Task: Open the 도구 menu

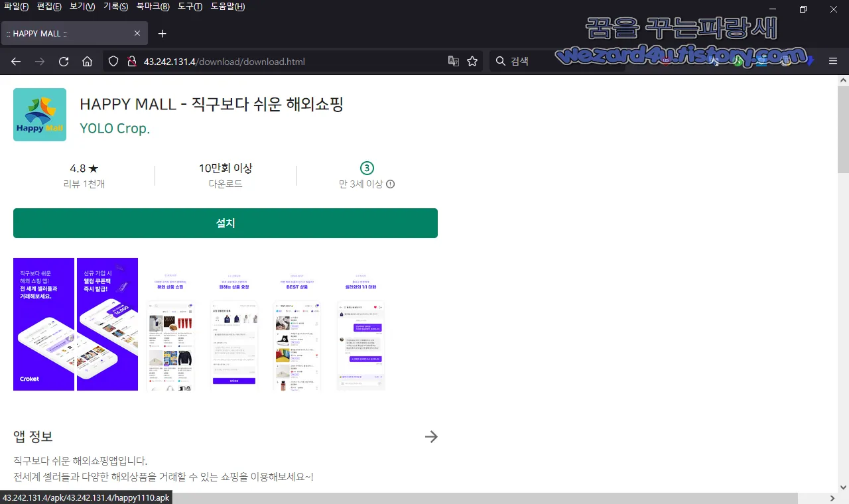Action: click(x=190, y=7)
